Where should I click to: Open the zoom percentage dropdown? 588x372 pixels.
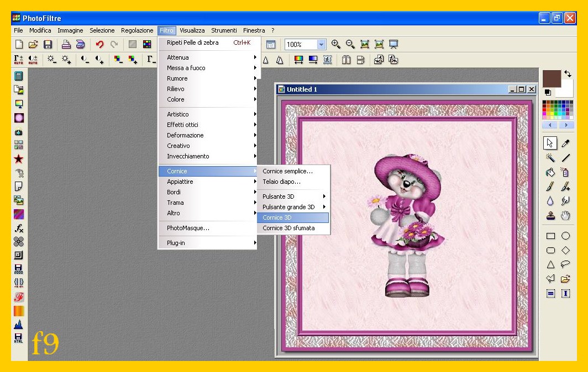(x=321, y=45)
